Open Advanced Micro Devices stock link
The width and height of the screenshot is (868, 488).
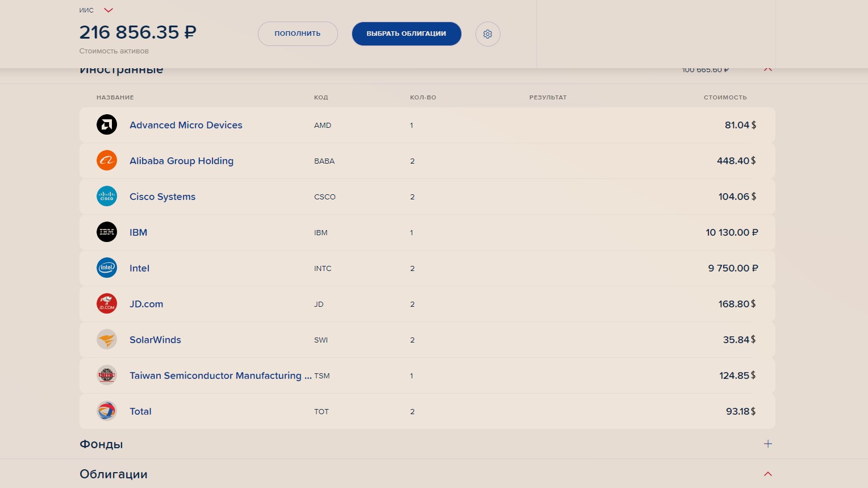click(x=186, y=125)
